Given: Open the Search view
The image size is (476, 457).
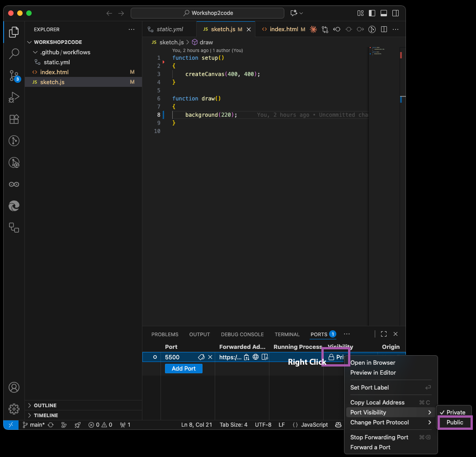Looking at the screenshot, I should pos(14,54).
